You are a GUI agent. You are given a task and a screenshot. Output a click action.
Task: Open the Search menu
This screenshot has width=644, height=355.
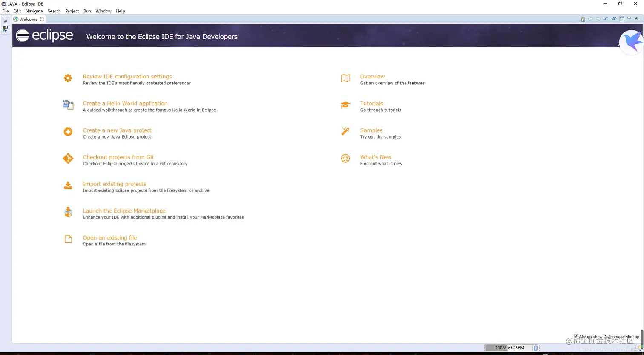click(54, 11)
